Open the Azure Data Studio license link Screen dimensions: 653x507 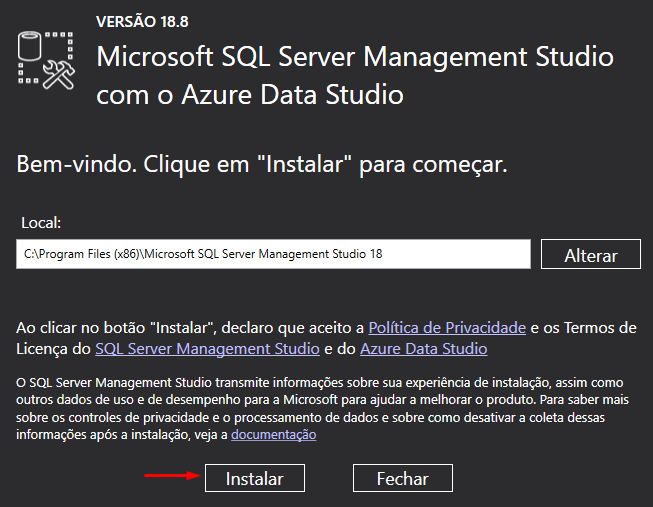point(424,349)
